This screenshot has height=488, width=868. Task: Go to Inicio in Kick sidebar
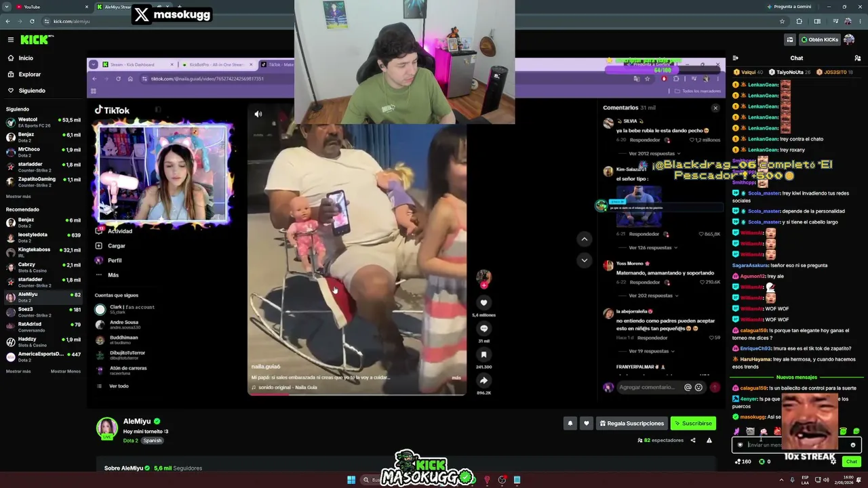tap(26, 58)
